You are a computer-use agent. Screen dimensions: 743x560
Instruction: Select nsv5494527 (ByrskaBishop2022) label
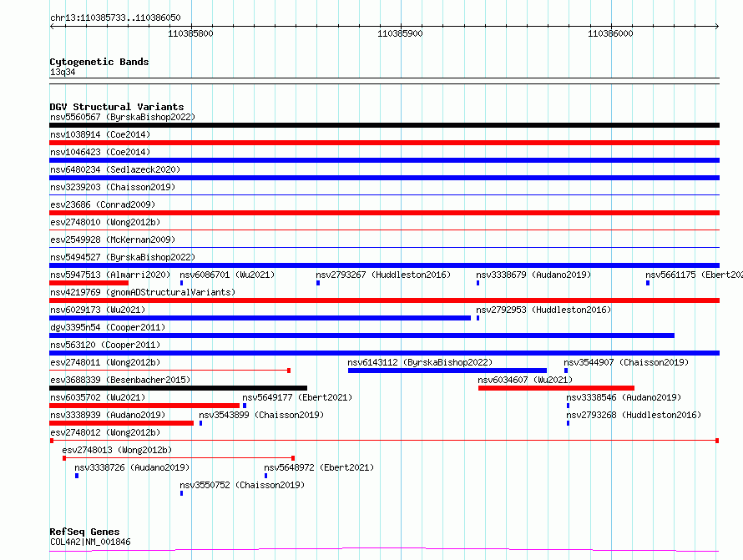pos(123,257)
